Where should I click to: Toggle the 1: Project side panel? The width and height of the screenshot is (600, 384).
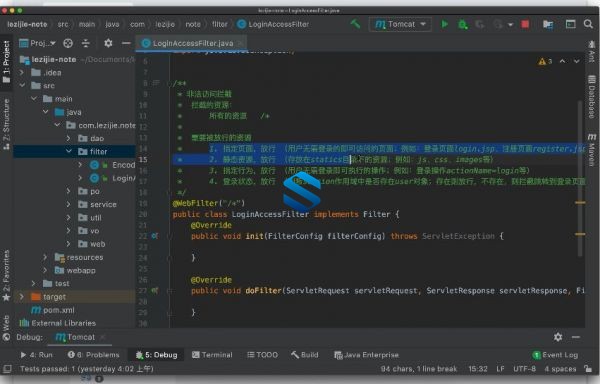6,61
